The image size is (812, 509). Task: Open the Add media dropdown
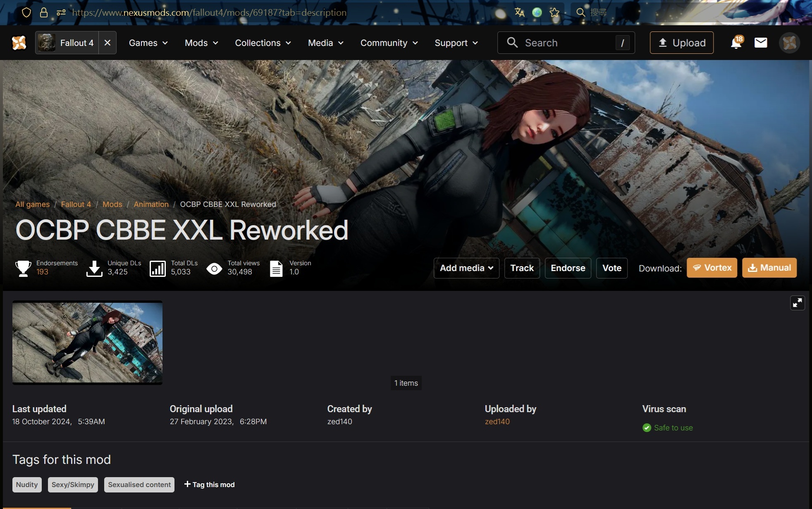tap(466, 268)
